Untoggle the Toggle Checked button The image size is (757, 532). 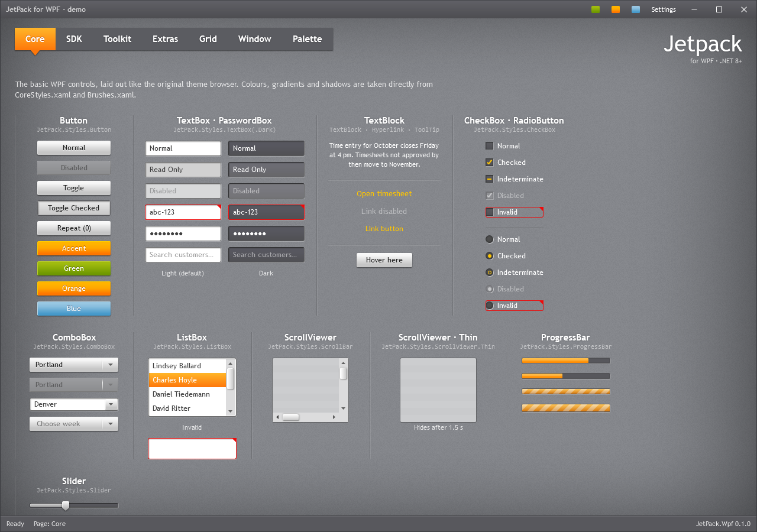pyautogui.click(x=74, y=208)
